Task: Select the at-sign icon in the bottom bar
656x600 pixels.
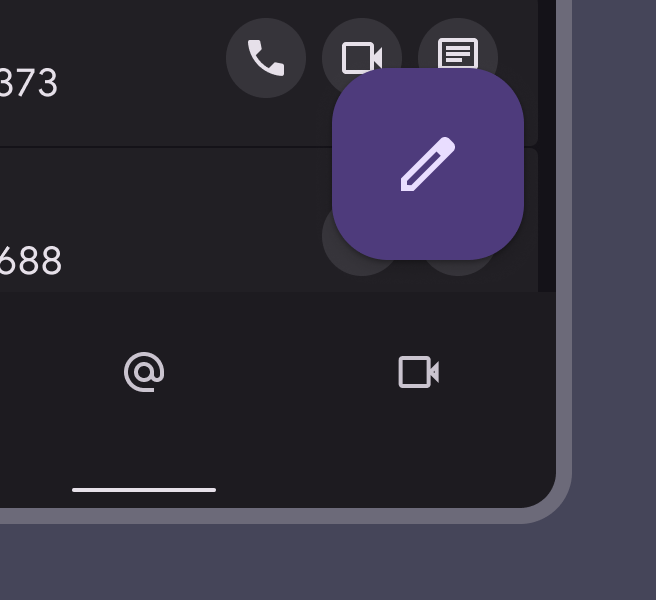Action: 144,372
